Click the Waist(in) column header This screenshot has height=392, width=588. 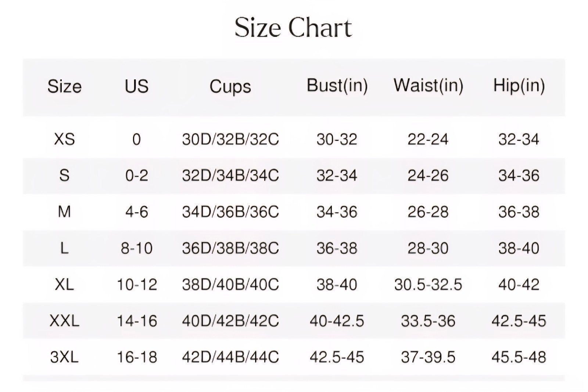[429, 86]
